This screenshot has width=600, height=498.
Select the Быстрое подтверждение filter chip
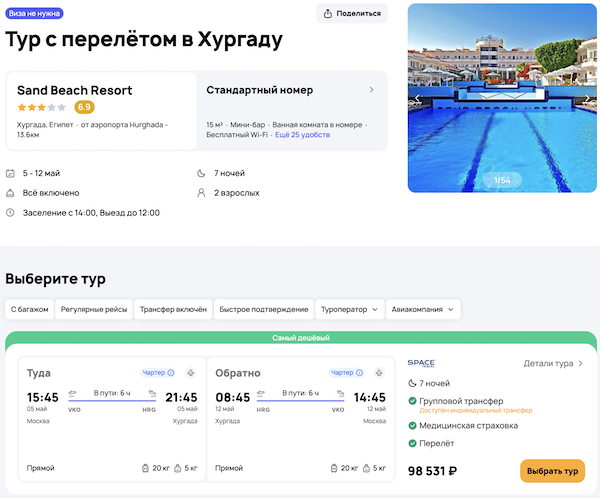click(264, 310)
